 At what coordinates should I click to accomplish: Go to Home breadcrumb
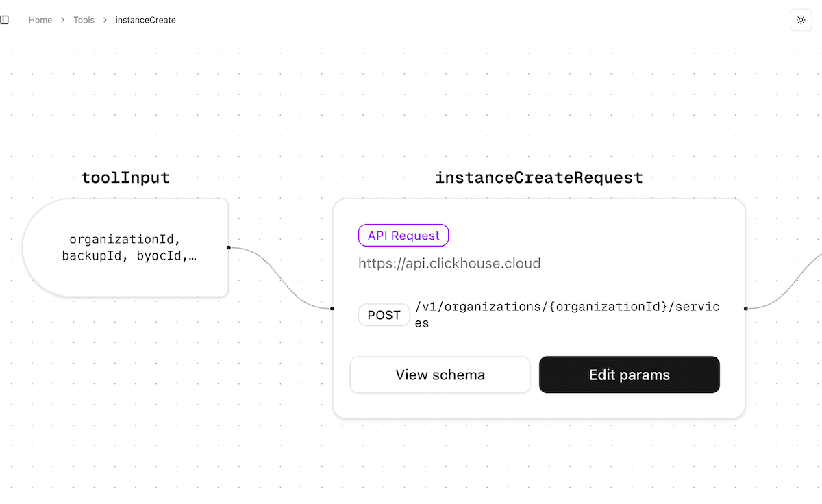coord(40,20)
